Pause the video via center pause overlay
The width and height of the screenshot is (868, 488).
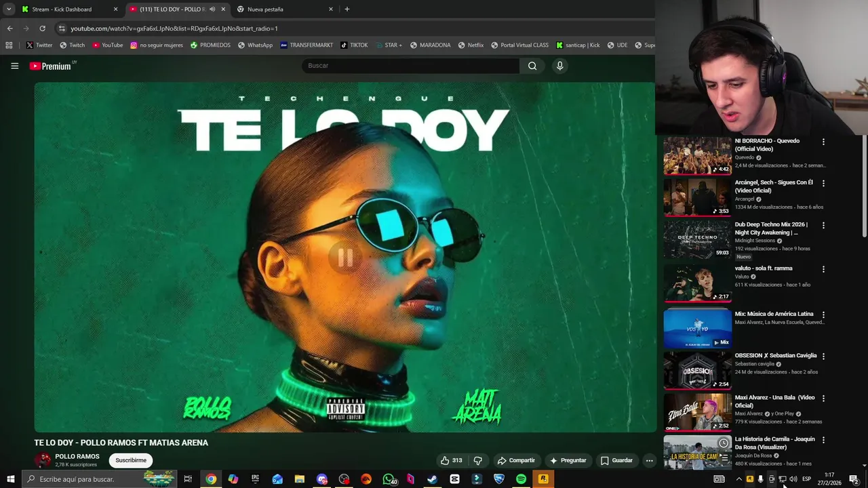click(x=345, y=258)
